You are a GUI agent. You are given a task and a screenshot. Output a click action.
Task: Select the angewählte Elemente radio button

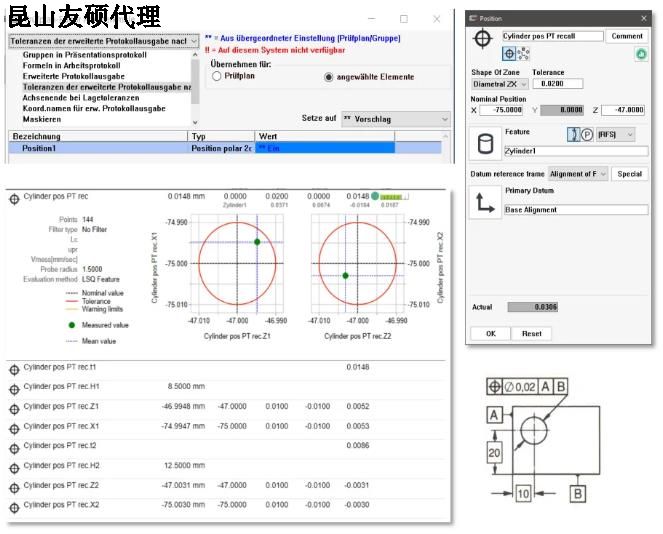329,76
